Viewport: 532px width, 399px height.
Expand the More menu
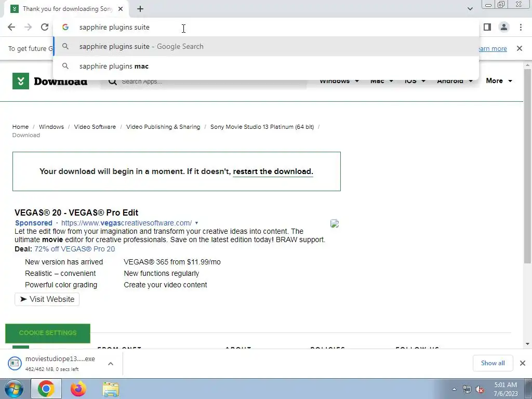499,81
